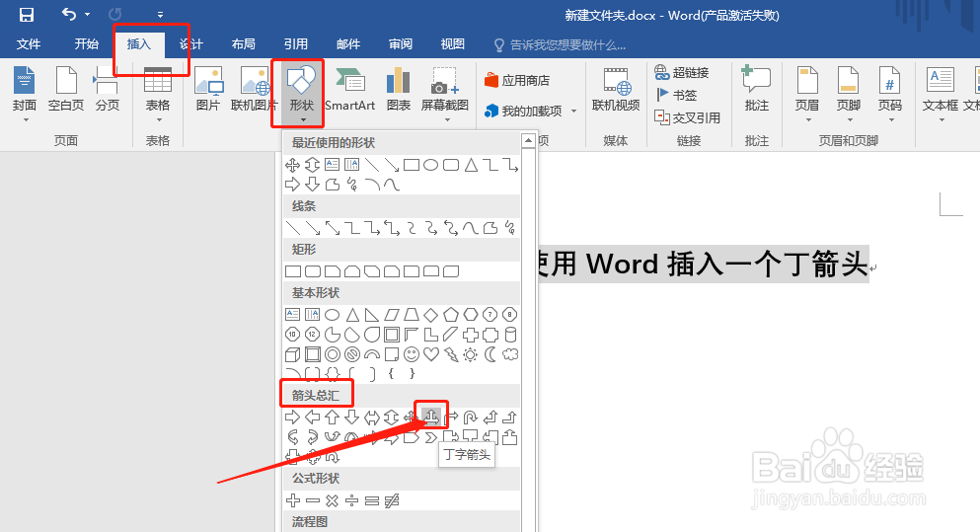The image size is (980, 532).
Task: Select the decagon shape labeled 10
Action: pyautogui.click(x=292, y=335)
